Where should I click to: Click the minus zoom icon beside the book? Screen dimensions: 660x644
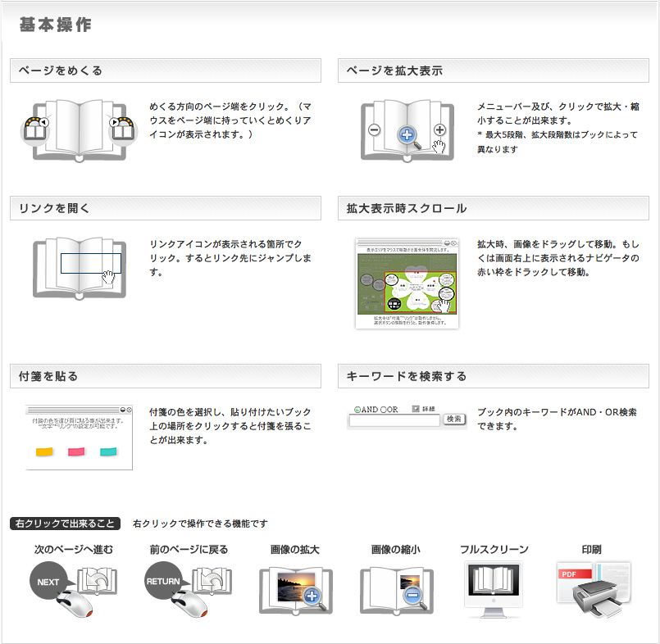[374, 129]
